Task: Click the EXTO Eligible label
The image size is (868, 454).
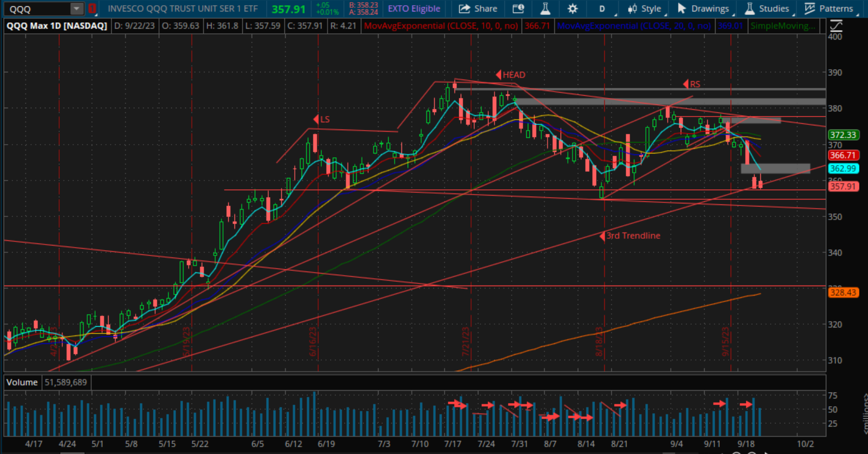Action: pyautogui.click(x=414, y=9)
